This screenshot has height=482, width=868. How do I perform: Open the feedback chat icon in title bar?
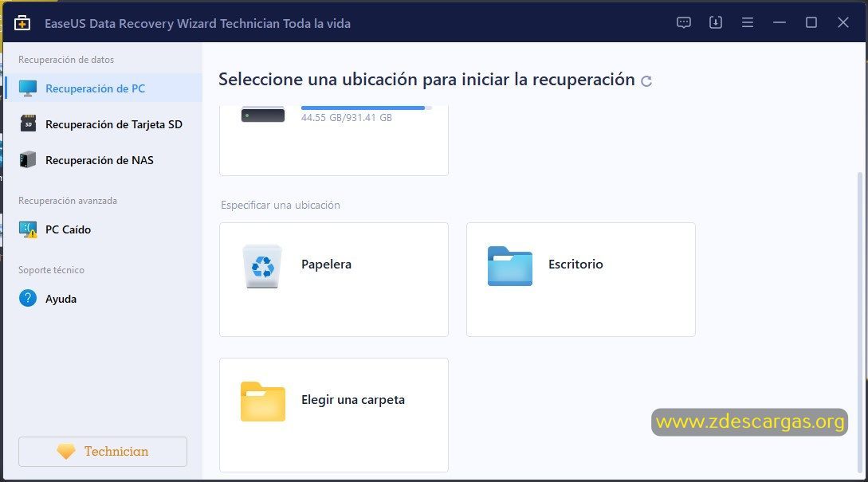(684, 22)
